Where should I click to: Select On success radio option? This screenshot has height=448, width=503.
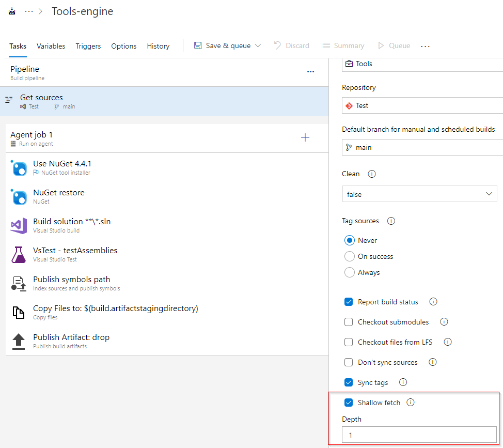349,256
